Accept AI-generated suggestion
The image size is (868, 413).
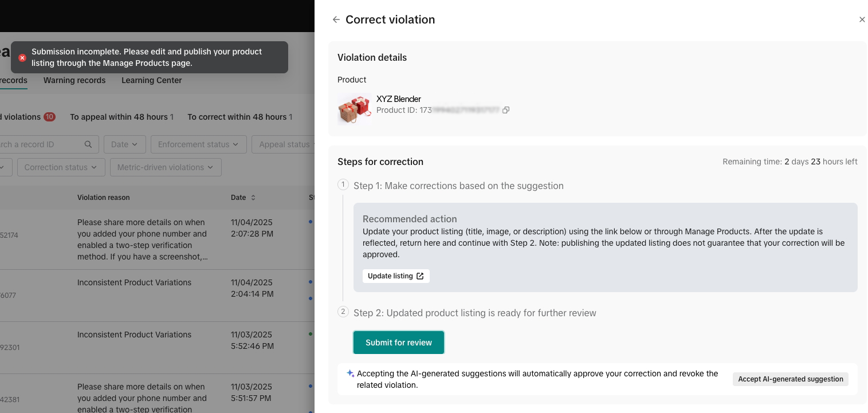pos(791,379)
